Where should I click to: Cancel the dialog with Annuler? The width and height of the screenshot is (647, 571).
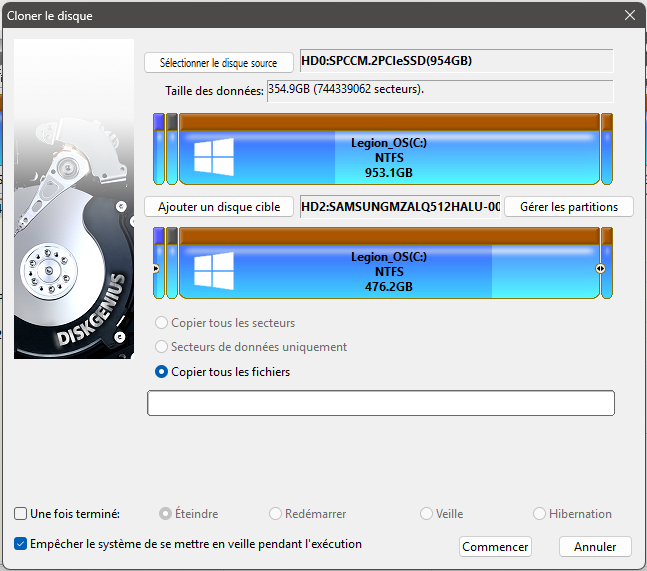coord(595,547)
